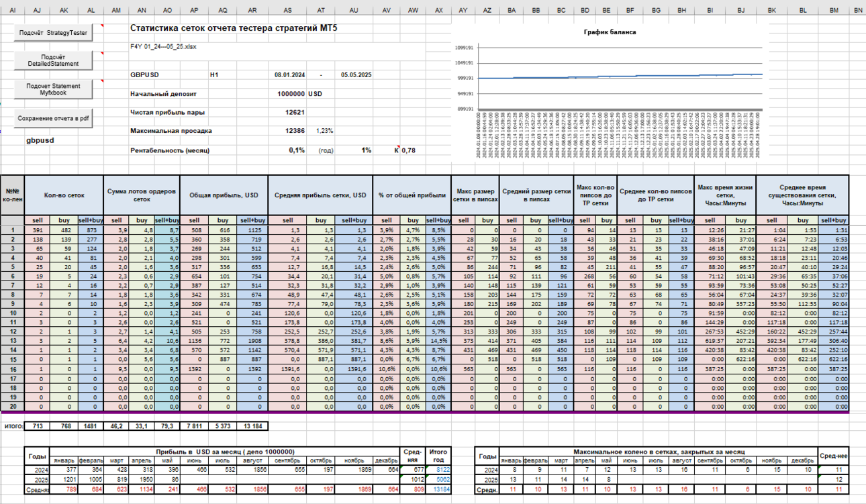Viewport: 866px width, 504px height.
Task: Click the "Начальный депозит" label
Action: click(162, 93)
